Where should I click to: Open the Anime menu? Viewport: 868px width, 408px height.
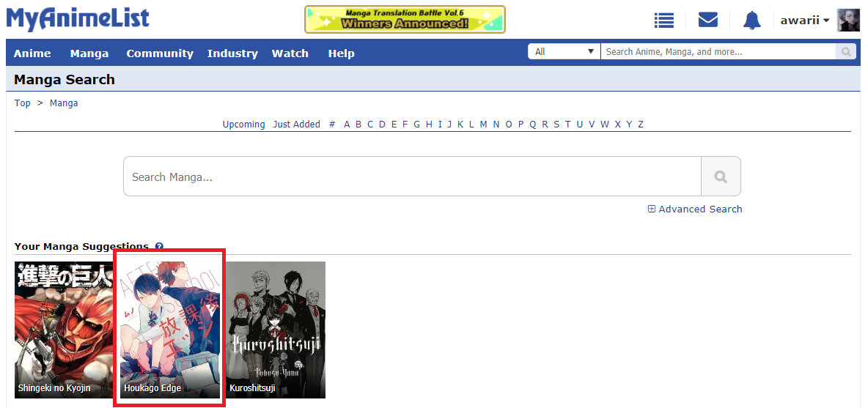(x=32, y=53)
